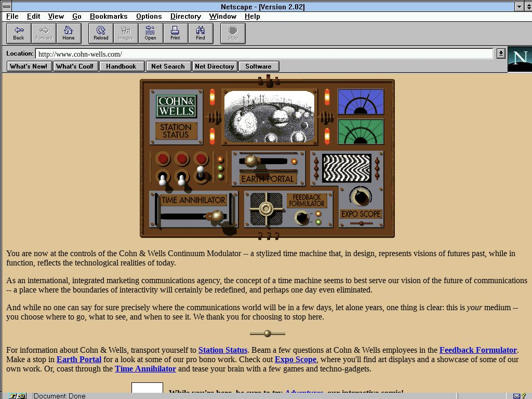The width and height of the screenshot is (532, 399).
Task: Open the Directory menu
Action: click(185, 16)
